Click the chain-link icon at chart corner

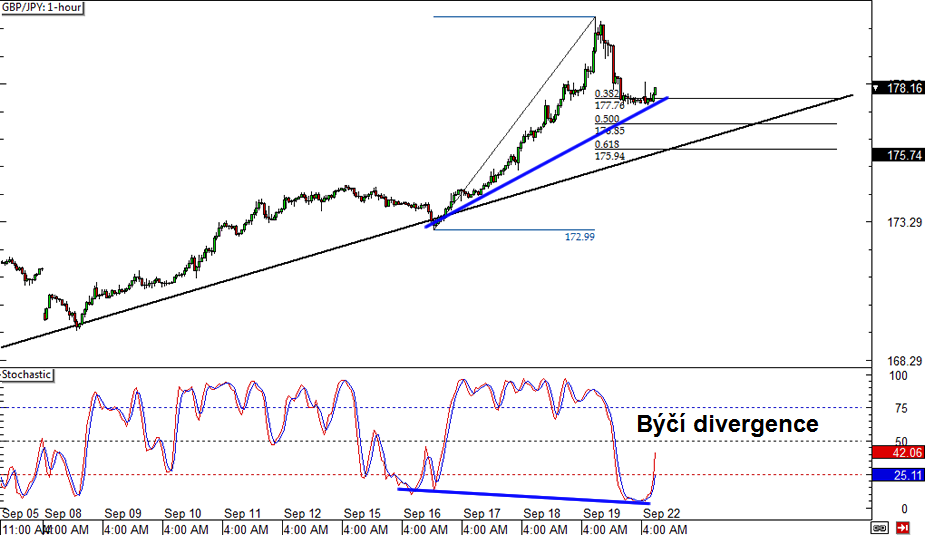pyautogui.click(x=879, y=527)
